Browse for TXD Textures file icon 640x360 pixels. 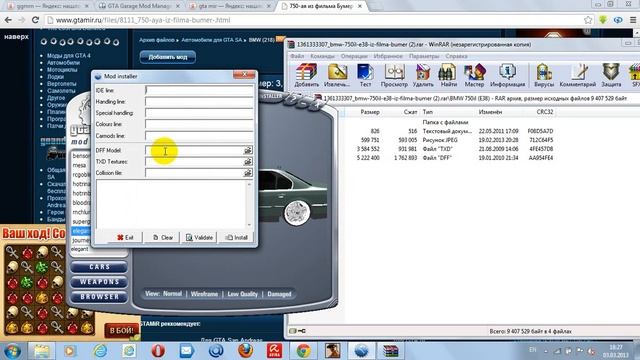[x=248, y=162]
